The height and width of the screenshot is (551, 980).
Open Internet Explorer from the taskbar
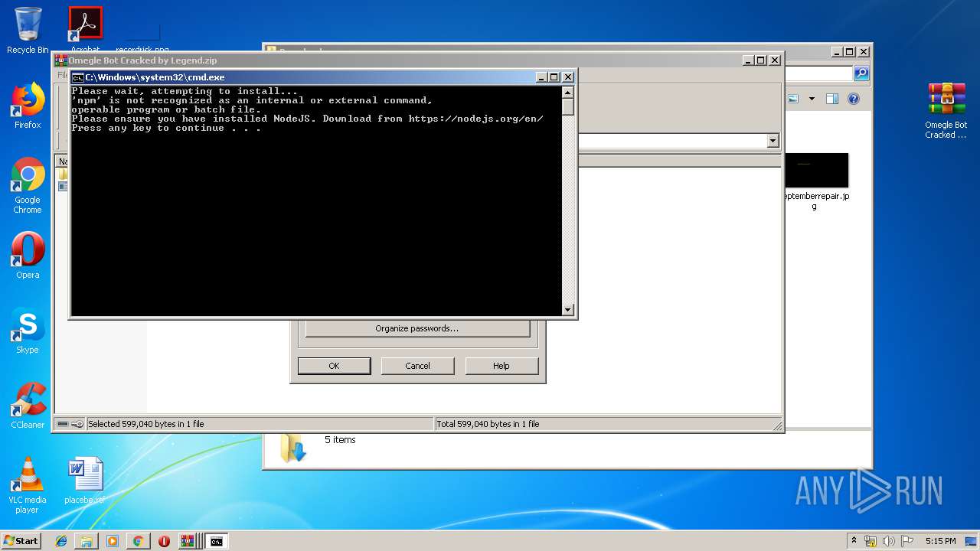pos(61,541)
